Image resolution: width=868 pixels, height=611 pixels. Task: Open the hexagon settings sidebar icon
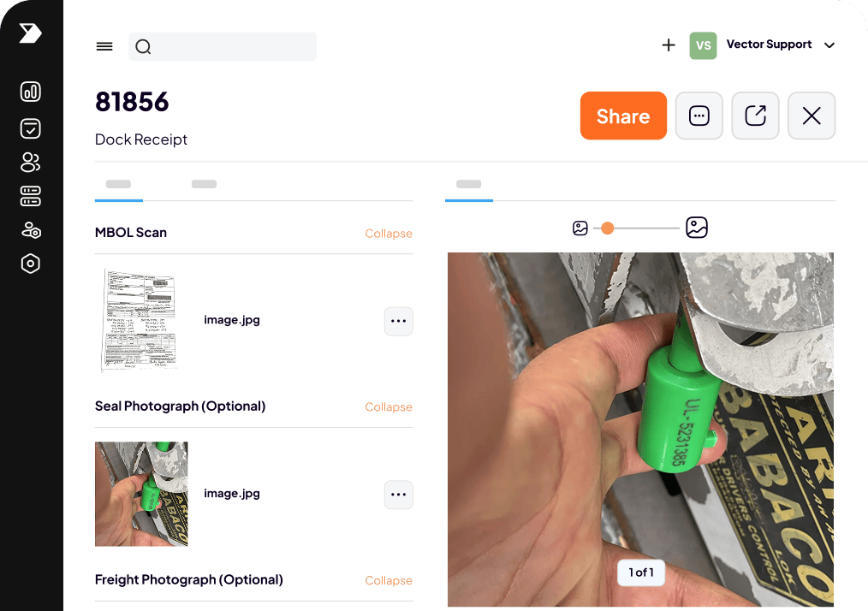(x=31, y=264)
